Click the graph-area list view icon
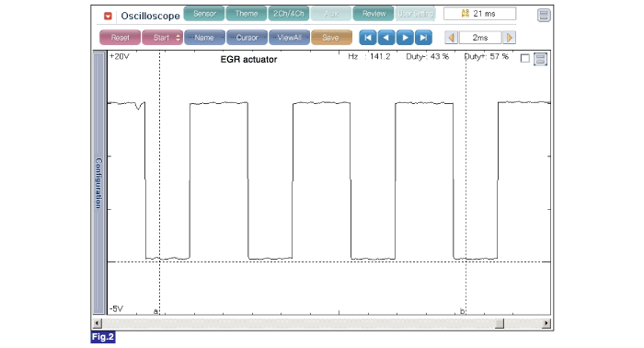Image resolution: width=644 pixels, height=348 pixels. tap(541, 59)
